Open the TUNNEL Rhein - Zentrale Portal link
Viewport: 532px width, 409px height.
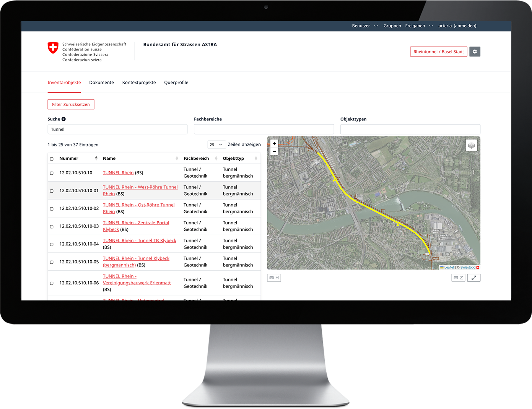[x=136, y=223]
